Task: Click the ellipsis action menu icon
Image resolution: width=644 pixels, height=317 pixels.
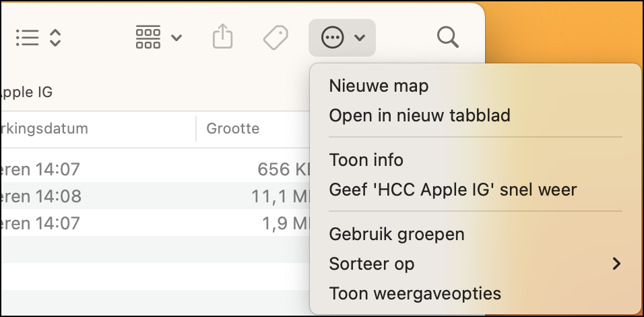Action: coord(332,38)
